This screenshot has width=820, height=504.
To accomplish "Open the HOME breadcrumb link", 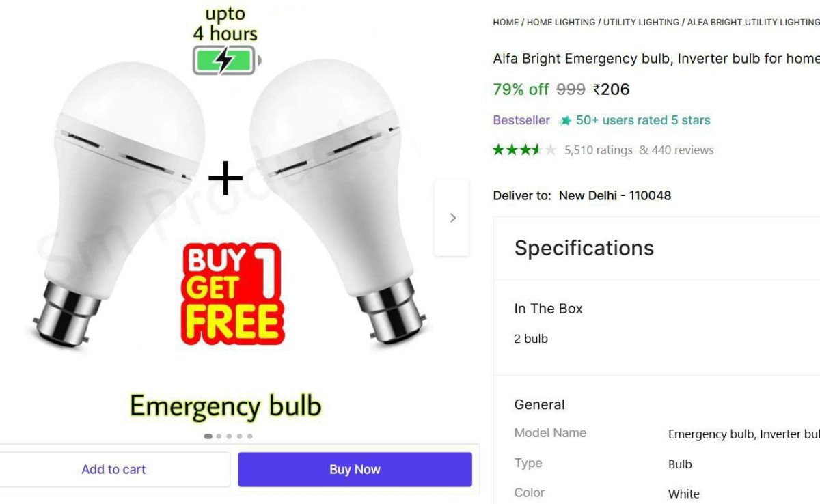I will tap(506, 23).
